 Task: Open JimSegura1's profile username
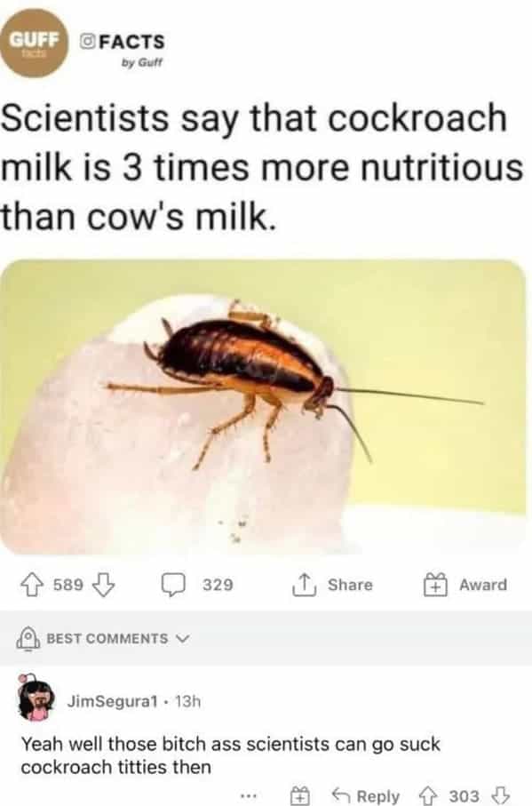pyautogui.click(x=112, y=700)
